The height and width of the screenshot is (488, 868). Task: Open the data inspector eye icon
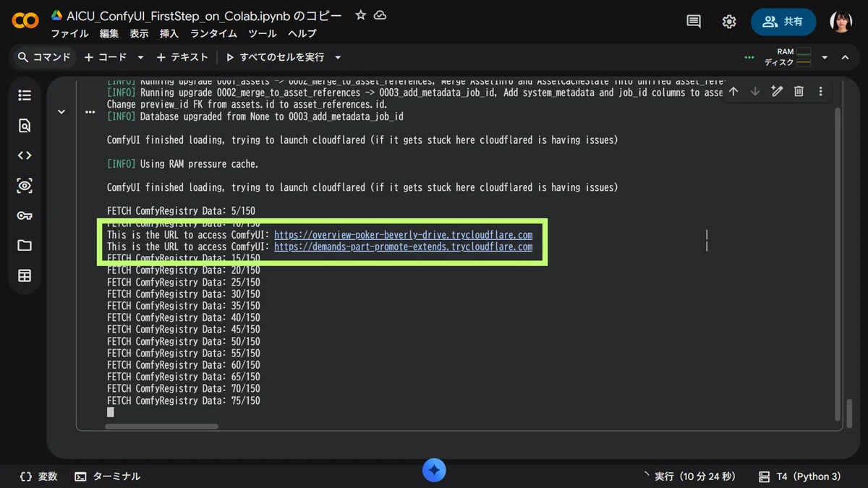25,186
